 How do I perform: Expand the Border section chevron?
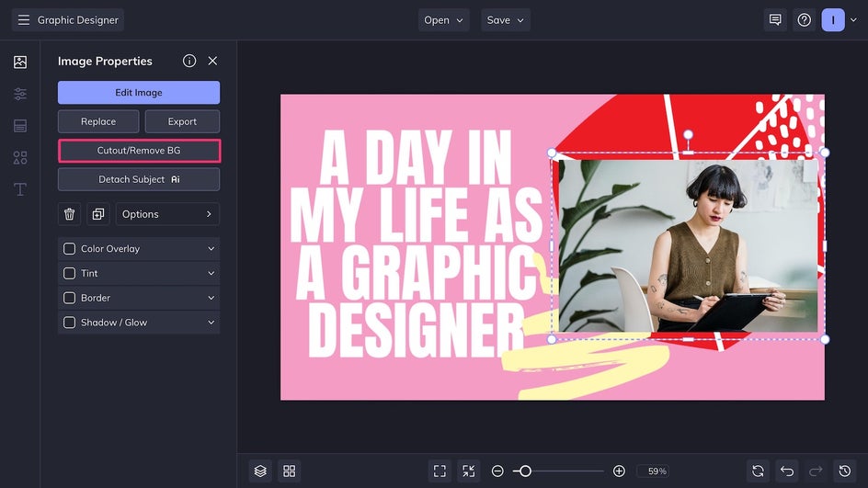211,298
